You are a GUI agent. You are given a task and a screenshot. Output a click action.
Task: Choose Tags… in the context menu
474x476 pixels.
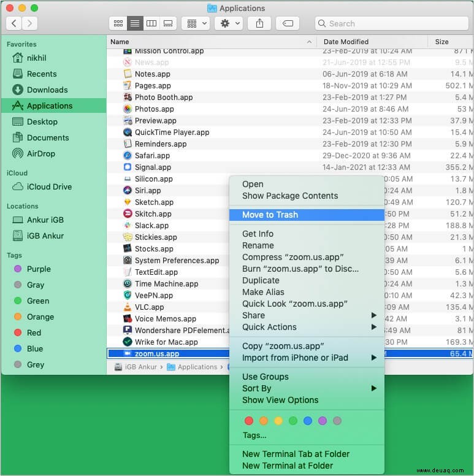307,436
